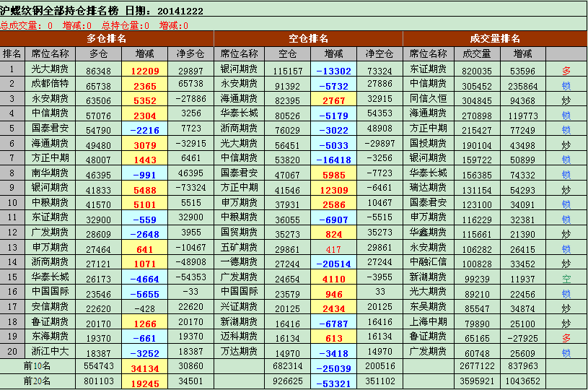Select 兴证期货 seat name
588x390 pixels.
(x=239, y=307)
